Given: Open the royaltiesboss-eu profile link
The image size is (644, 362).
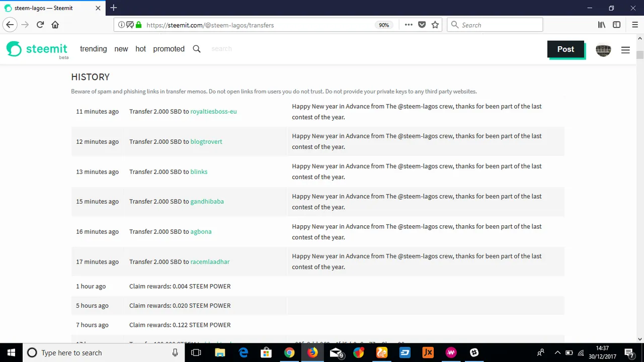Looking at the screenshot, I should tap(213, 112).
